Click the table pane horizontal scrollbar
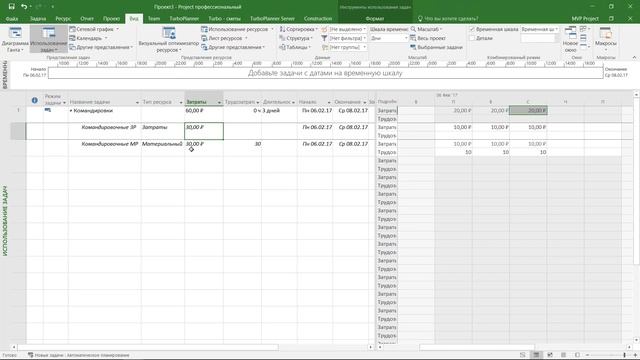This screenshot has height=360, width=640. click(x=147, y=347)
